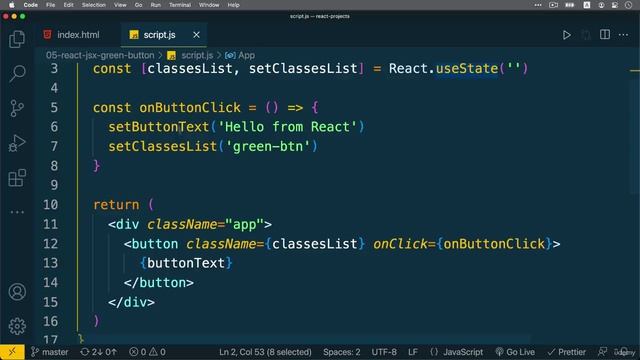Open the remote window indicator in the status bar
The height and width of the screenshot is (360, 640).
(x=12, y=352)
